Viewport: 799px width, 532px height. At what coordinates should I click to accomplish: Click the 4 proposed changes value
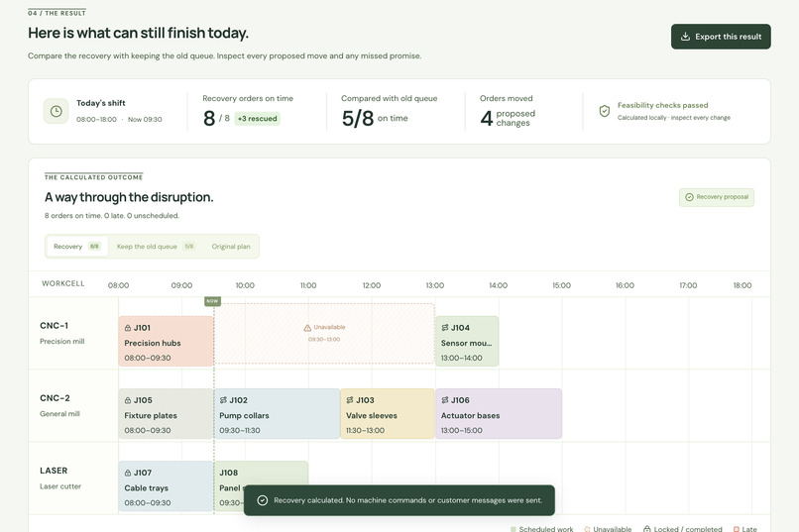pyautogui.click(x=508, y=118)
